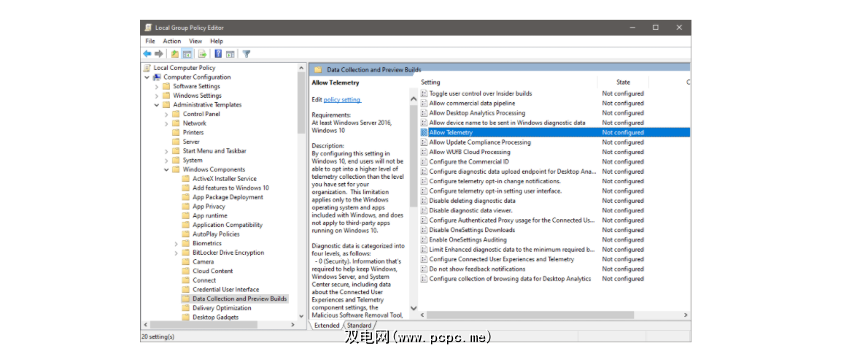Click policy icon beside Disable OneSettings Downloads
The image size is (868, 354).
click(424, 230)
